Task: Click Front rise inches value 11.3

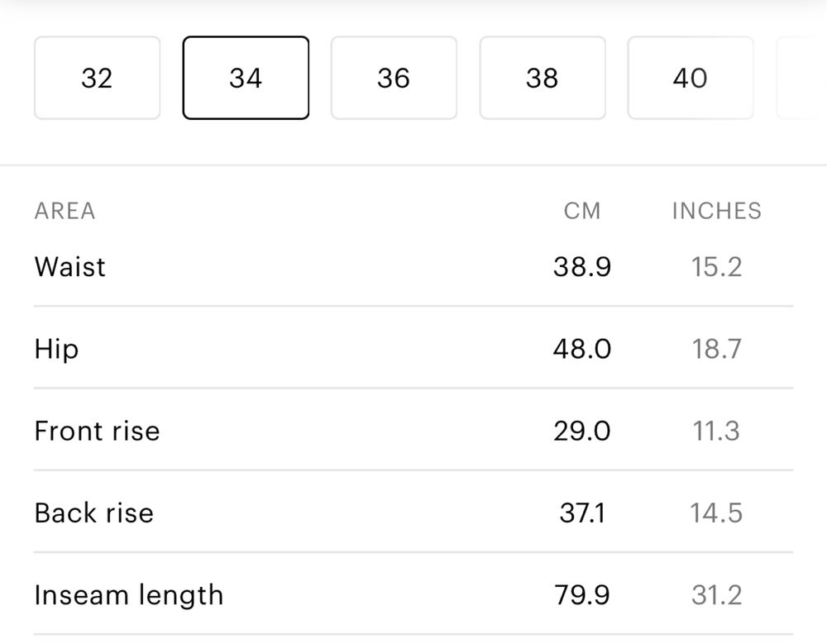Action: [715, 431]
